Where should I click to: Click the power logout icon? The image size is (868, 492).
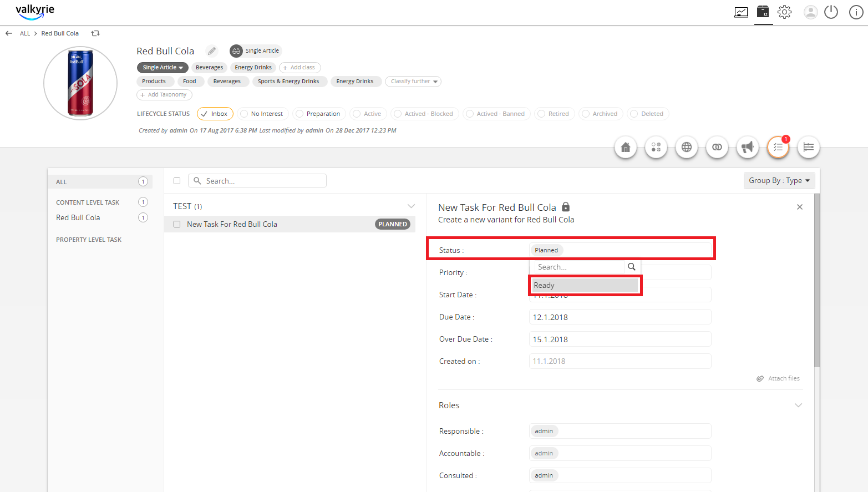tap(831, 12)
